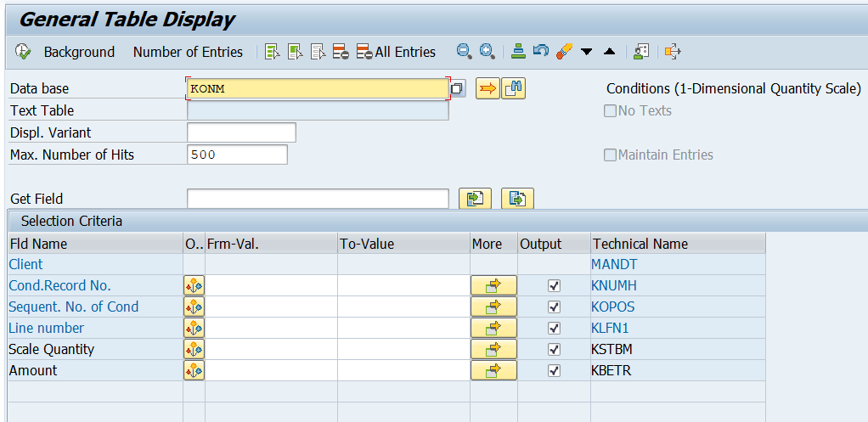Click the orange arrow button next to KONM
The width and height of the screenshot is (868, 422).
pyautogui.click(x=488, y=88)
